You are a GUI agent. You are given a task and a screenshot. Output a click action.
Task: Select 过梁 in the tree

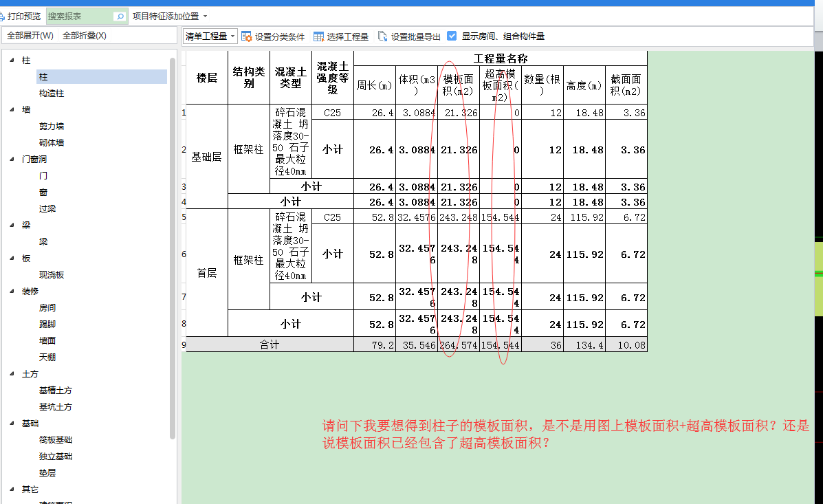(47, 209)
